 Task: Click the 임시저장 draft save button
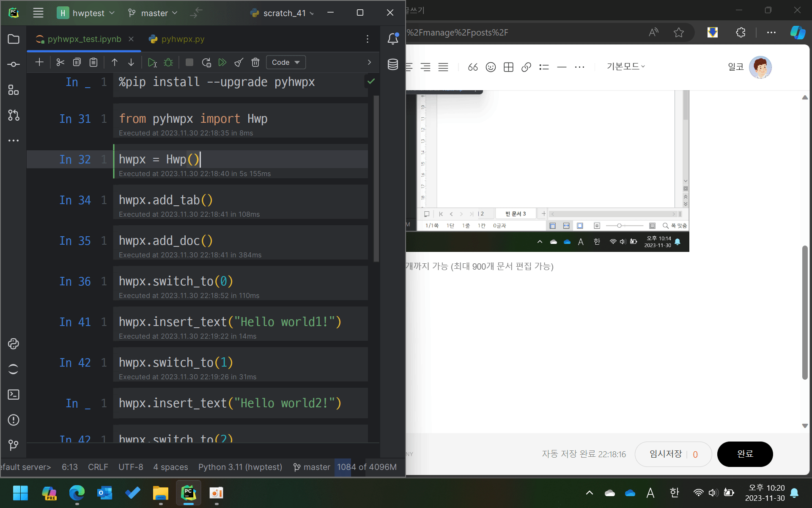click(x=666, y=454)
